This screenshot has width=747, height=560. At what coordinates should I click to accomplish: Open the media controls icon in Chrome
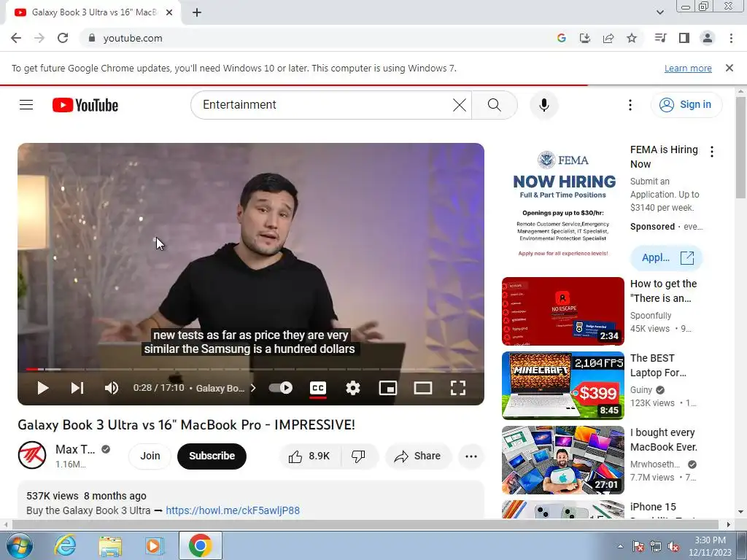660,38
